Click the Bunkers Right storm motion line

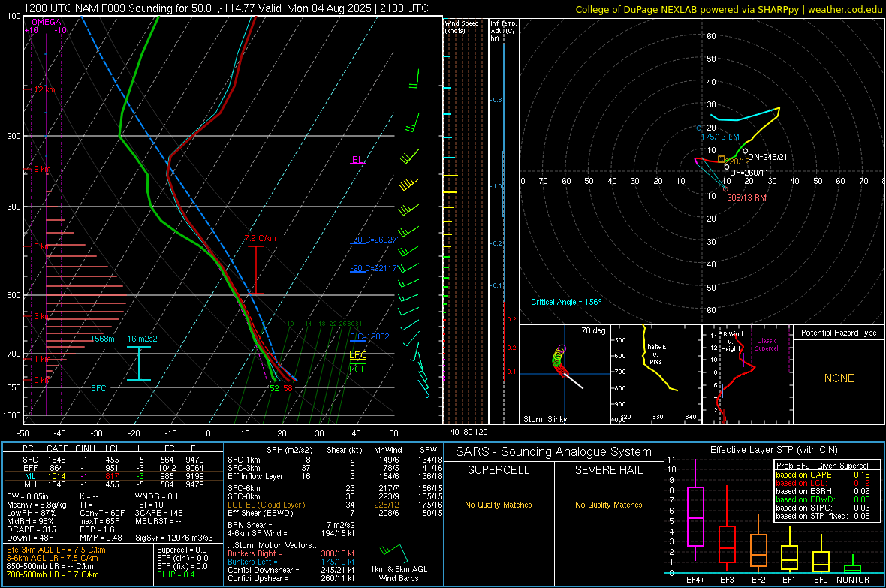pos(291,554)
